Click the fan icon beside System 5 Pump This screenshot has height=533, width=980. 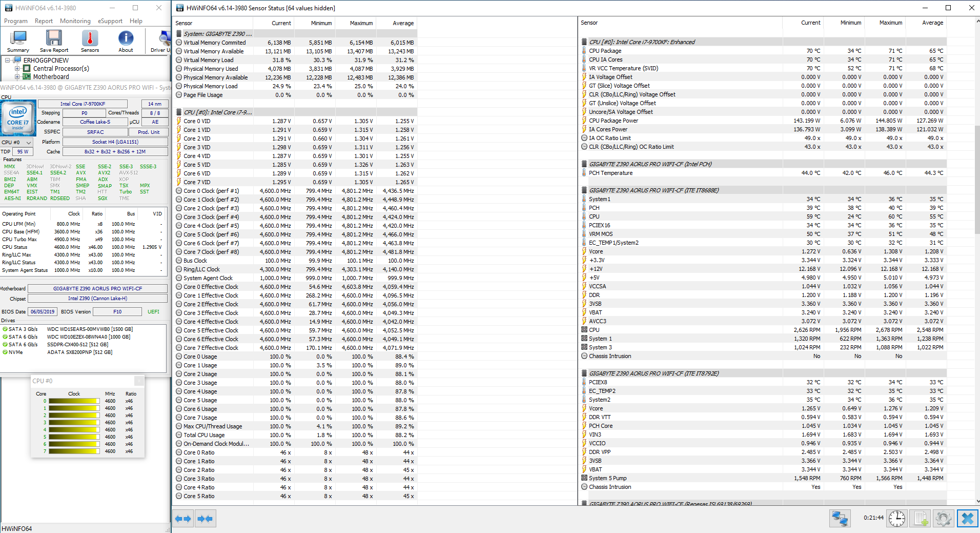tap(584, 478)
